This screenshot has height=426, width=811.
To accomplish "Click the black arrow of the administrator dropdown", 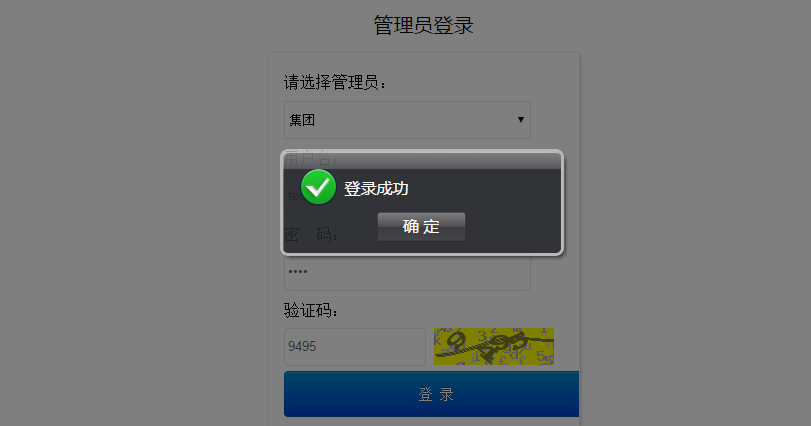I will click(x=521, y=120).
